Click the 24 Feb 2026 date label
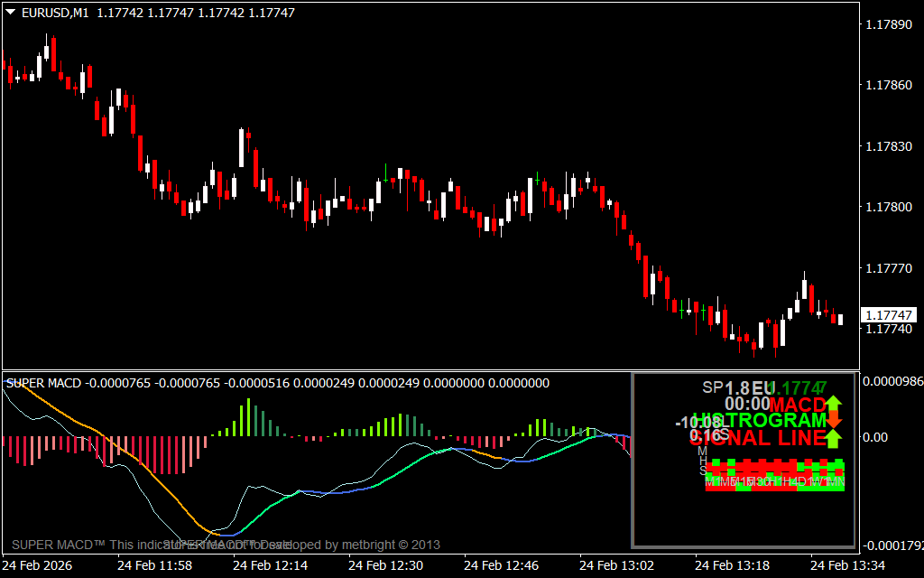This screenshot has width=924, height=578. pyautogui.click(x=37, y=565)
